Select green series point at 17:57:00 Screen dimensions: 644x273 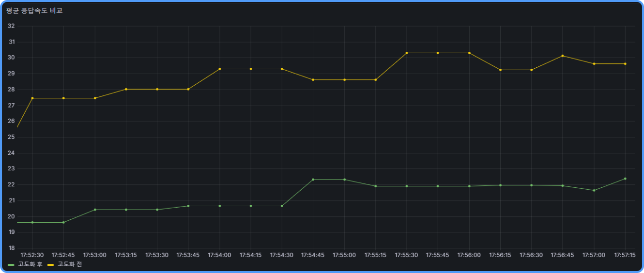[x=594, y=191]
